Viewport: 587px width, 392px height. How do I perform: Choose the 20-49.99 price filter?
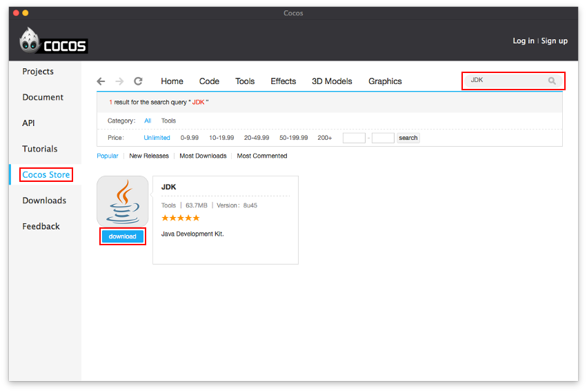(257, 138)
